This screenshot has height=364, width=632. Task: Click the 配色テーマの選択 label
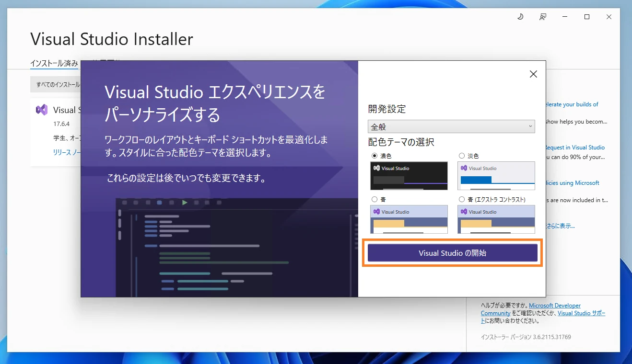(401, 142)
